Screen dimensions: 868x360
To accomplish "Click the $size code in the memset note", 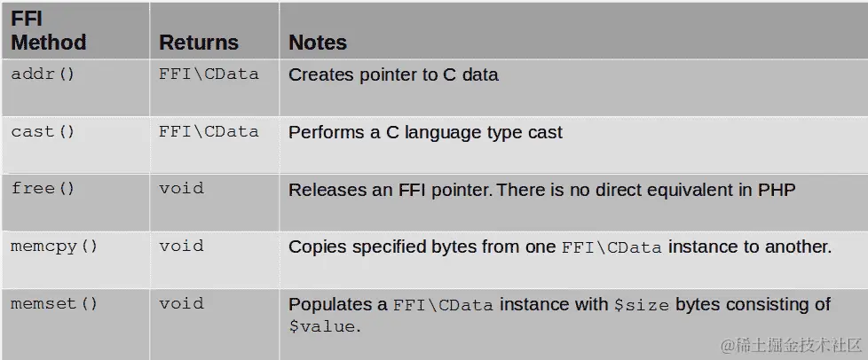I will tap(641, 306).
